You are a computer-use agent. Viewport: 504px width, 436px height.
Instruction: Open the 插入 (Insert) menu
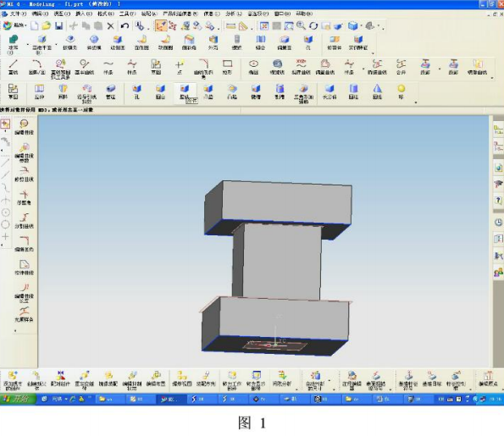[84, 14]
